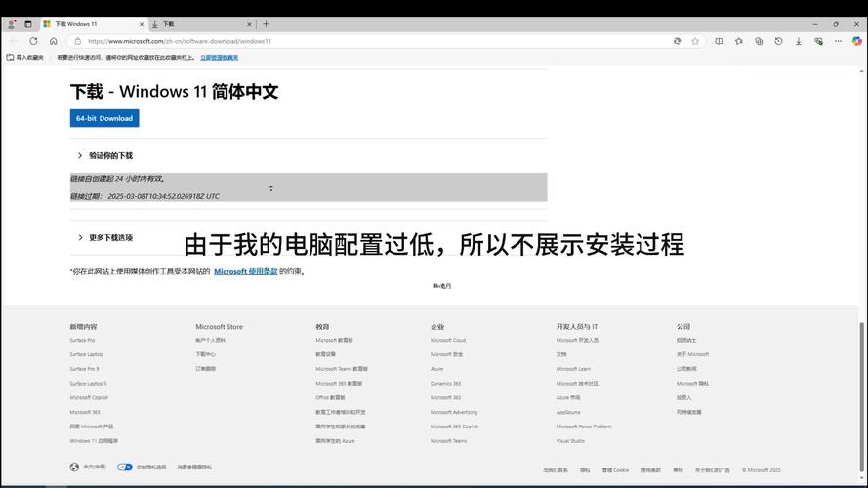Expand the 验证你的下载 section
This screenshot has height=488, width=868.
click(x=105, y=155)
